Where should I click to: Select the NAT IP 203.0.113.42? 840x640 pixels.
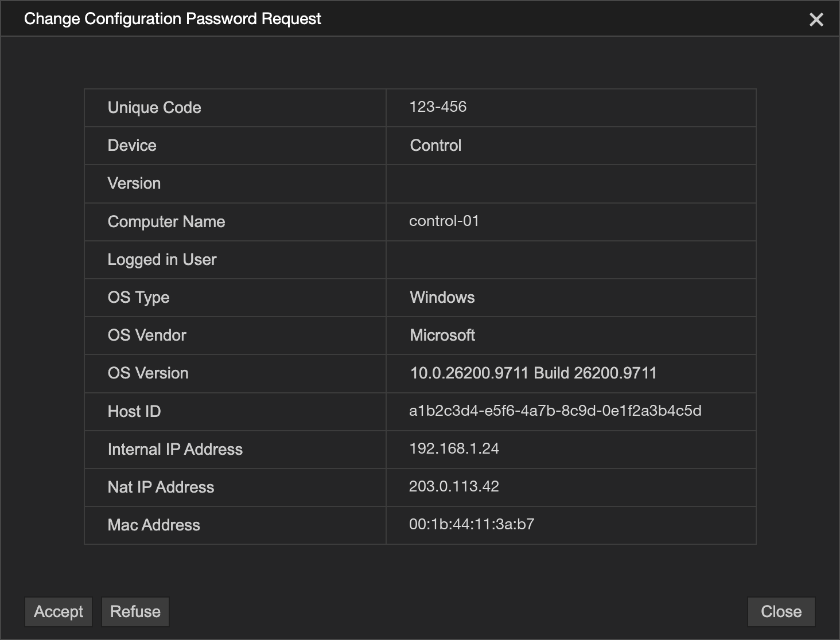point(454,486)
